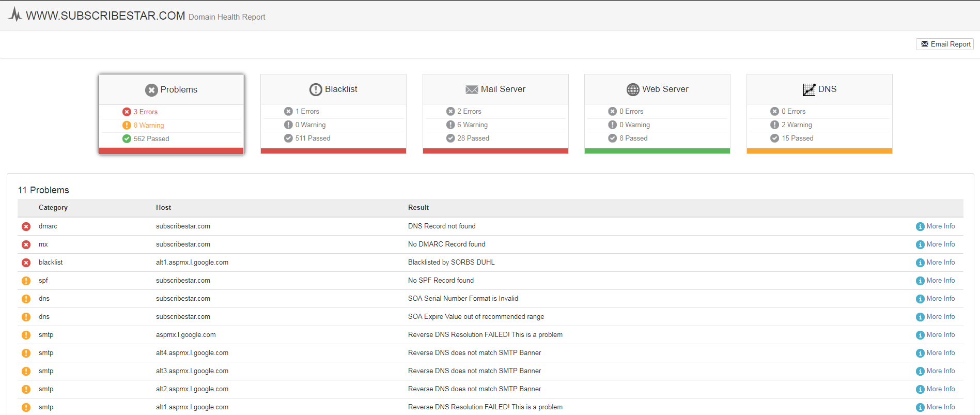The height and width of the screenshot is (415, 980).
Task: Open the Email Report button
Action: pos(945,44)
